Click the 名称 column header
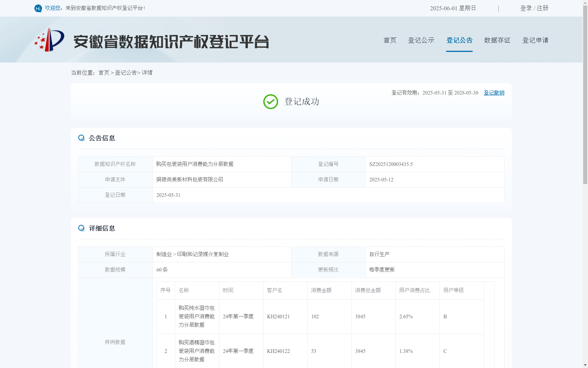 tap(197, 290)
